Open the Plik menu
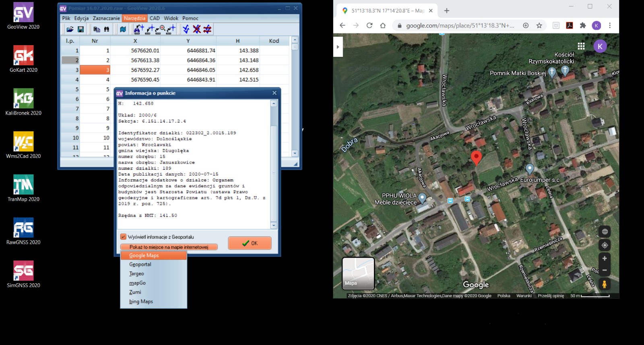Screen dimensions: 644x345 tap(66, 18)
